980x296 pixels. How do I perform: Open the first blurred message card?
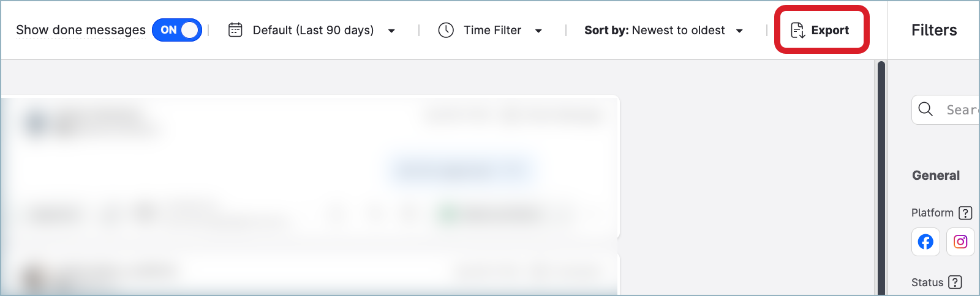[x=311, y=166]
